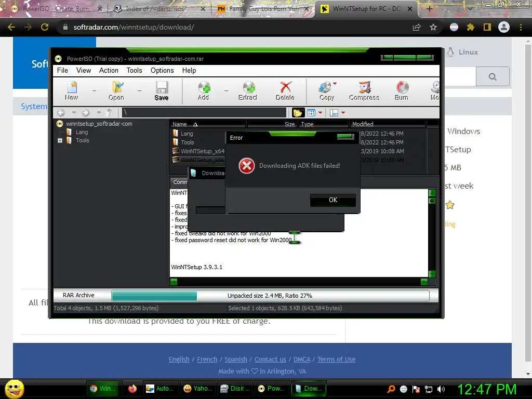Viewport: 532px width, 399px height.
Task: Click the Delete toolbar icon
Action: pos(285,91)
